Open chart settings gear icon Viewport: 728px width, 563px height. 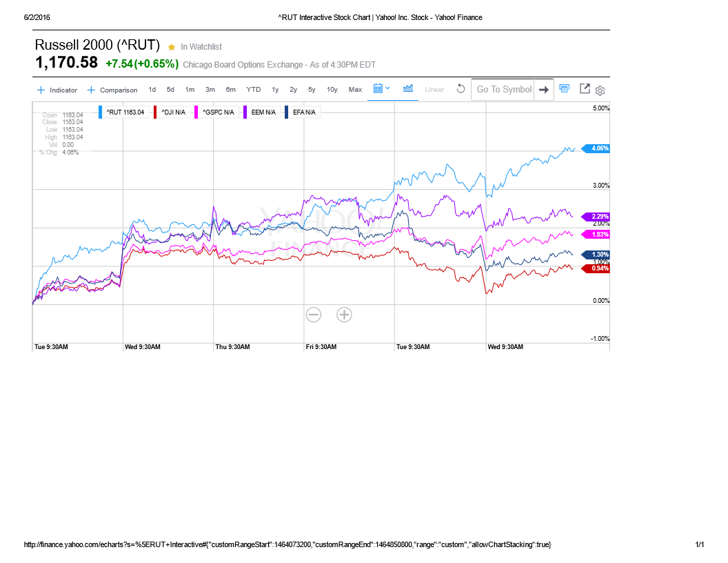[600, 90]
